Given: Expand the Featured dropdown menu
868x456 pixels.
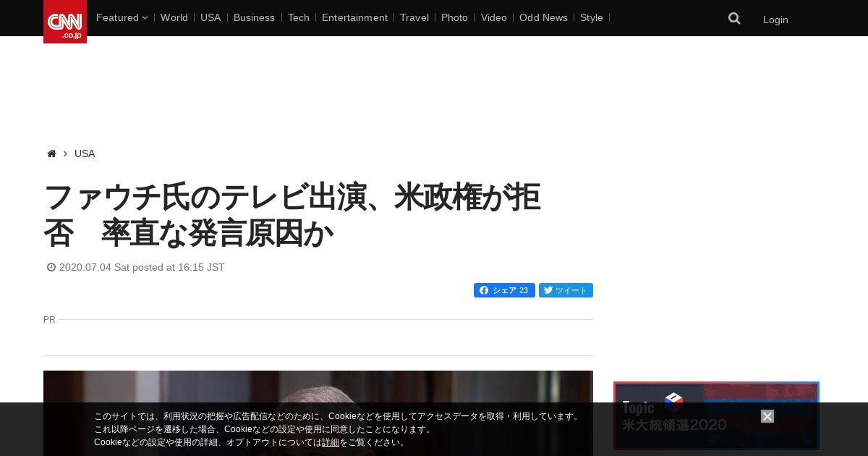Looking at the screenshot, I should (x=122, y=17).
